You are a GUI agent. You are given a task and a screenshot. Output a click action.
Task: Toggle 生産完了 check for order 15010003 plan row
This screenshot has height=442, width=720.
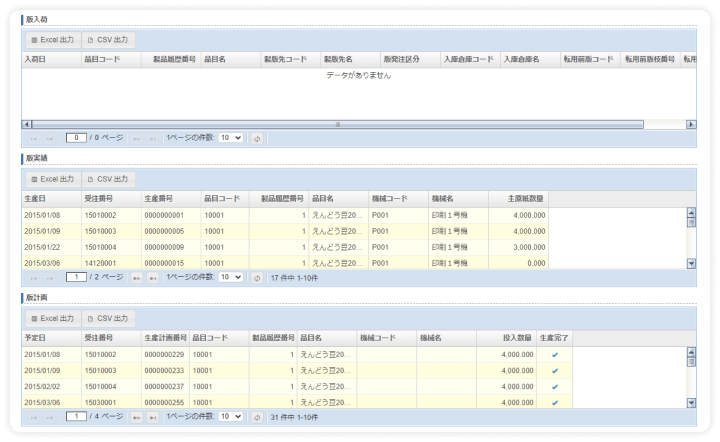click(554, 370)
